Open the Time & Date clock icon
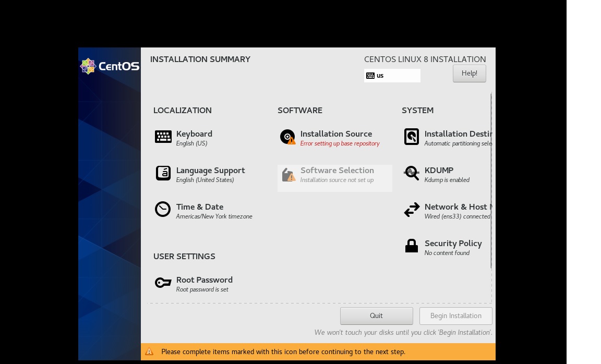 163,209
